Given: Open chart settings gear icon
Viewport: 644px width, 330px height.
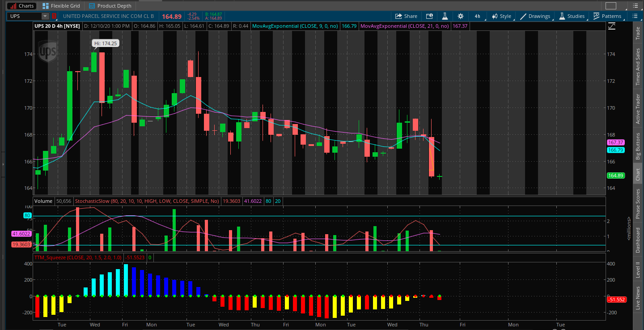Looking at the screenshot, I should point(461,16).
